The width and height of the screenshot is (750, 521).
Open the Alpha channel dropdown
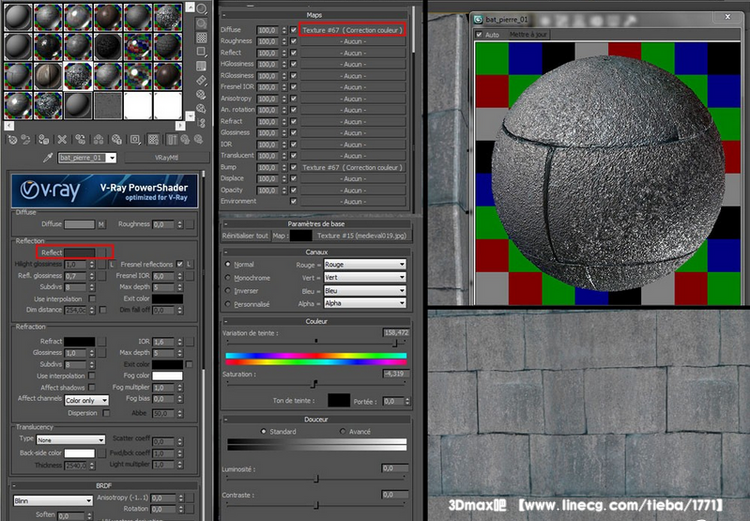[365, 303]
